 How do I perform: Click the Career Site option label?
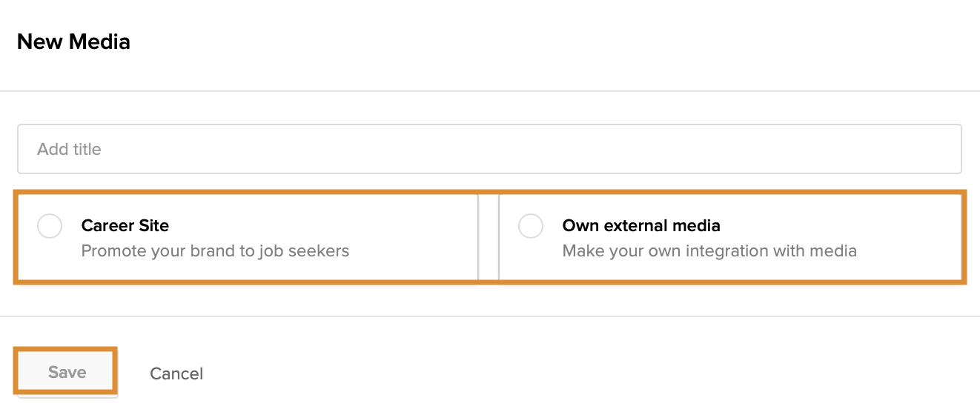coord(125,225)
